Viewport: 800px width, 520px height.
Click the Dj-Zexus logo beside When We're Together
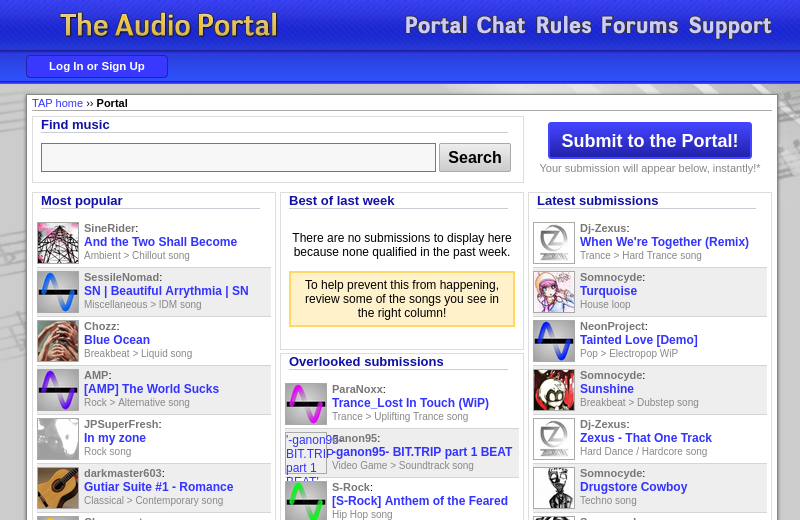(554, 243)
